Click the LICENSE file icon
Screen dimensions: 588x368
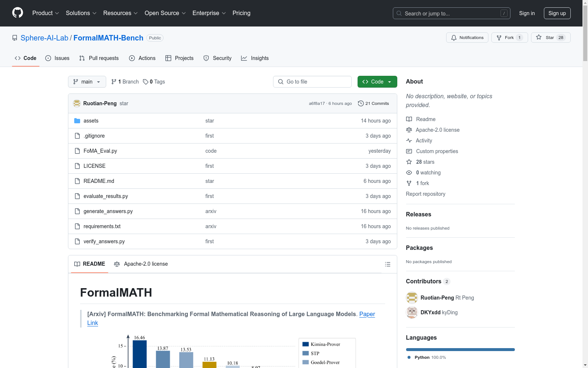point(77,166)
